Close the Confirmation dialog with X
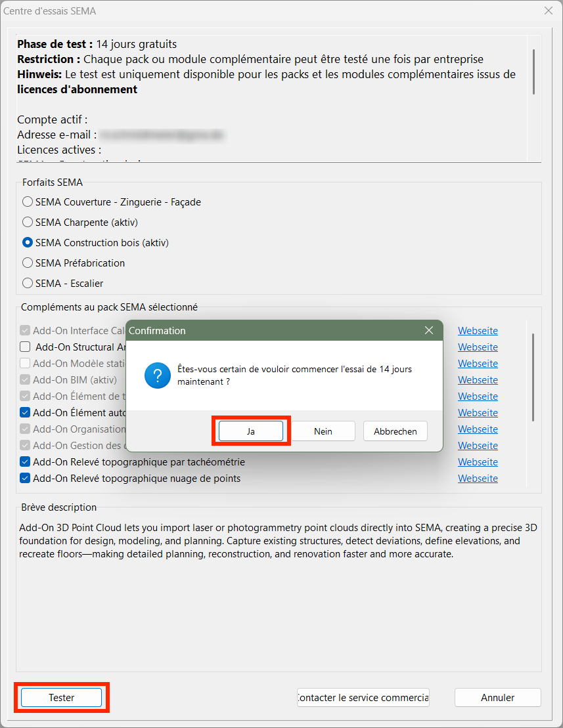The image size is (563, 728). [x=429, y=330]
